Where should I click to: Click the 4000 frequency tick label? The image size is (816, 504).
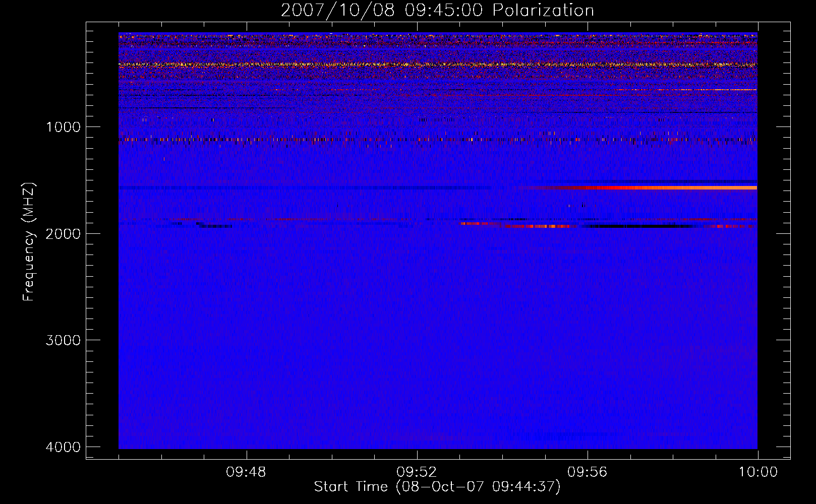(63, 447)
